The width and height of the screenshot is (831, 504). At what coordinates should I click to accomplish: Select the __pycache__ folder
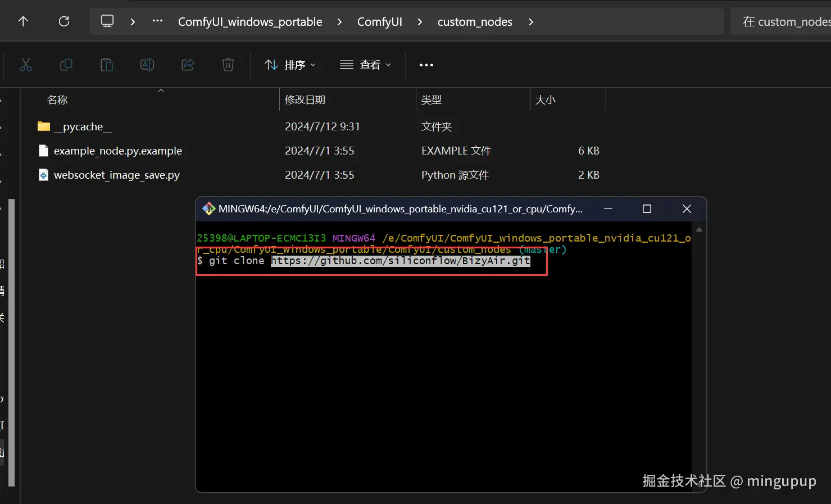[x=83, y=127]
